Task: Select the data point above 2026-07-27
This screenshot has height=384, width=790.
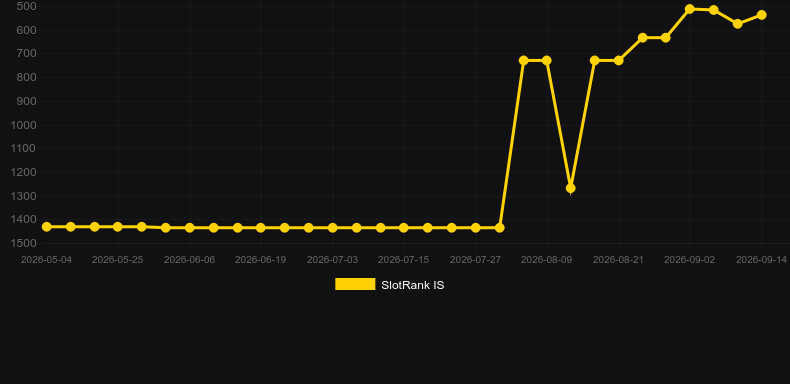Action: tap(475, 228)
